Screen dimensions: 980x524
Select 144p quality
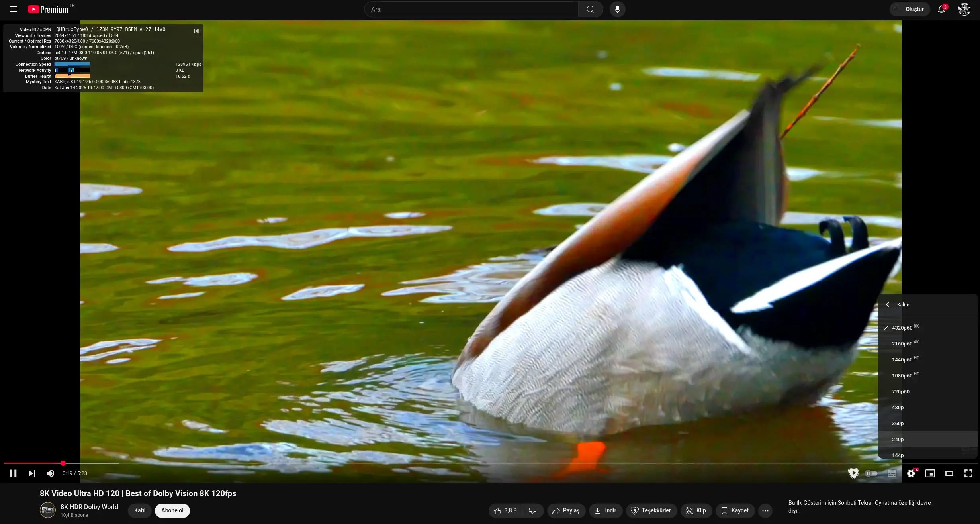[x=928, y=453]
